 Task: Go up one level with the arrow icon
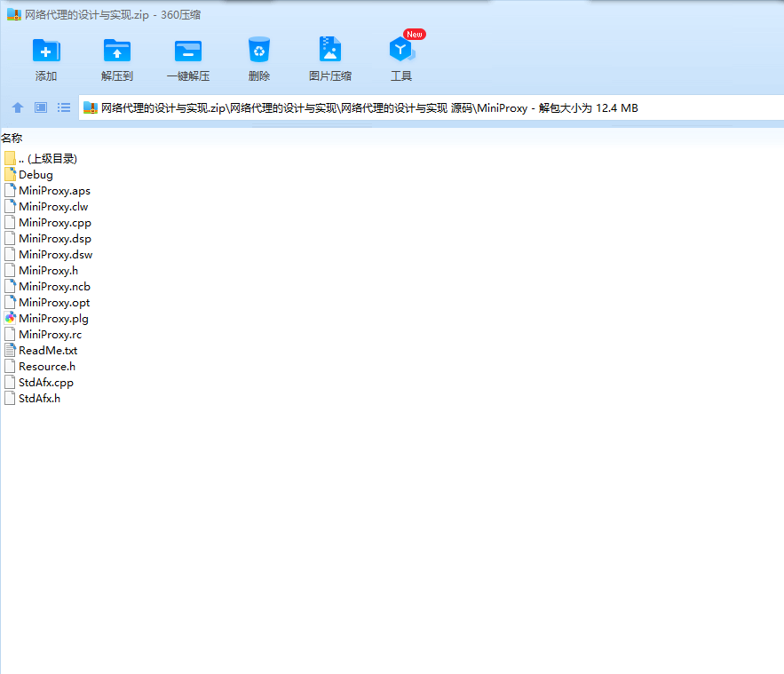[18, 107]
